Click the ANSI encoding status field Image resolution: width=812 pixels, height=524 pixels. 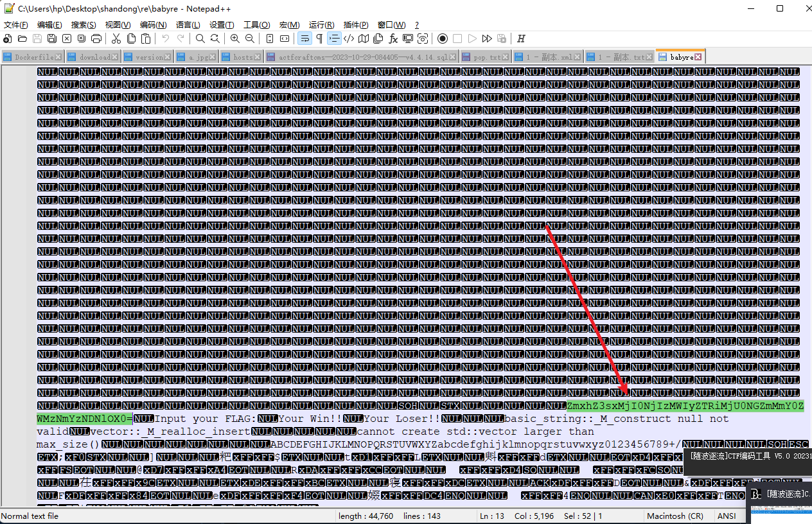point(727,516)
